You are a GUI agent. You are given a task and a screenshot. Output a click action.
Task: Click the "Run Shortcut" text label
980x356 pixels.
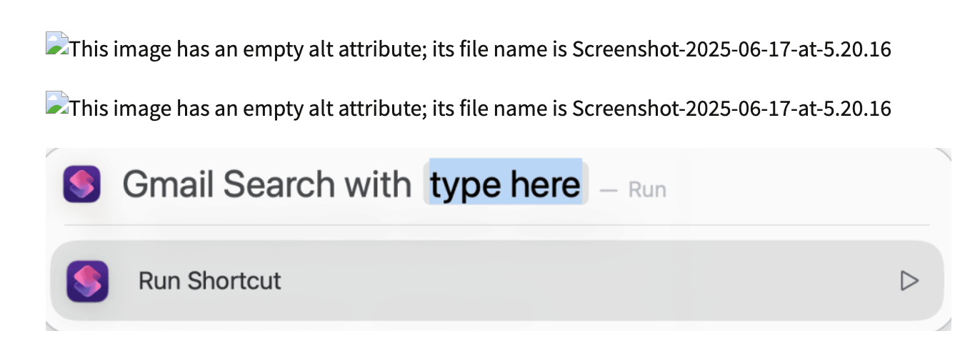coord(209,281)
